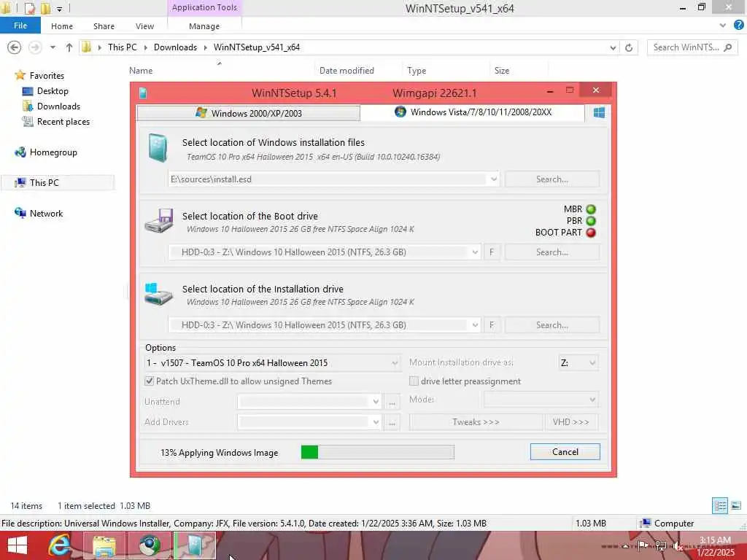Open the File ribbon tab
The width and height of the screenshot is (747, 560).
tap(20, 26)
